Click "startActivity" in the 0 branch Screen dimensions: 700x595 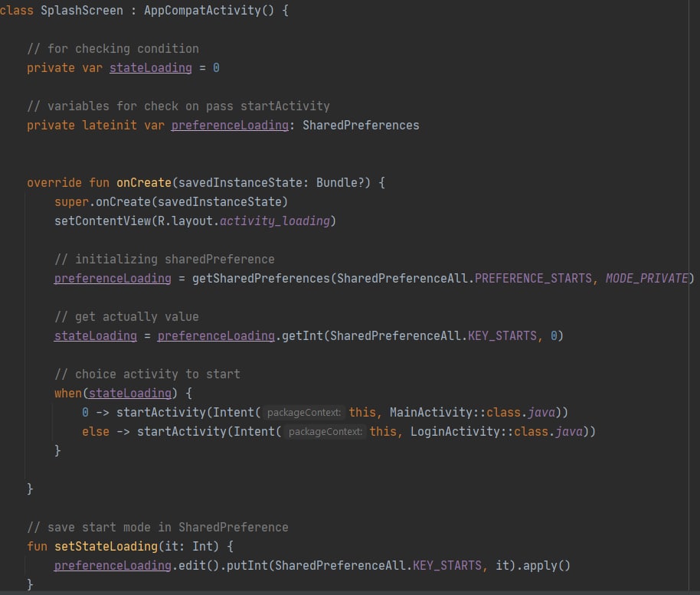(x=161, y=413)
